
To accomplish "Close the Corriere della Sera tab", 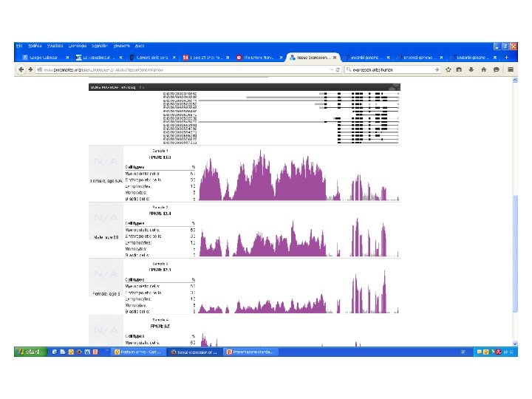I will [174, 58].
